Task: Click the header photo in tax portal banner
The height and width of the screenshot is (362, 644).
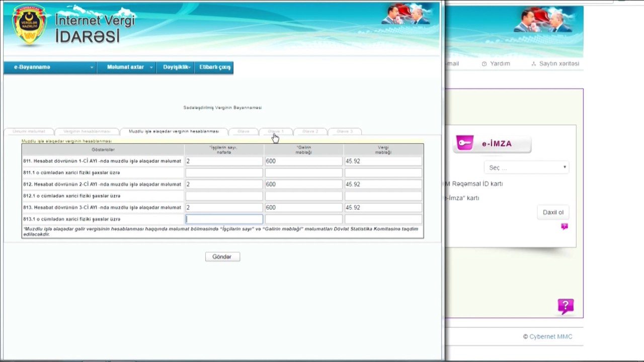Action: pyautogui.click(x=407, y=14)
